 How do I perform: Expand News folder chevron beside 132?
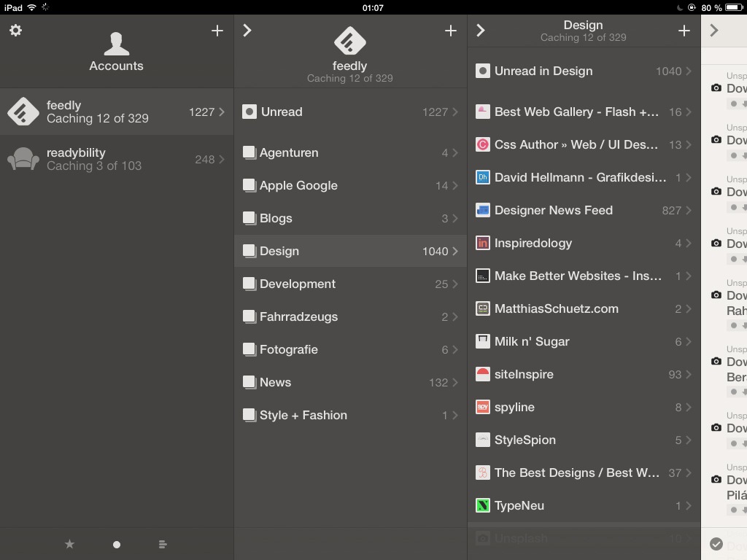click(x=455, y=382)
